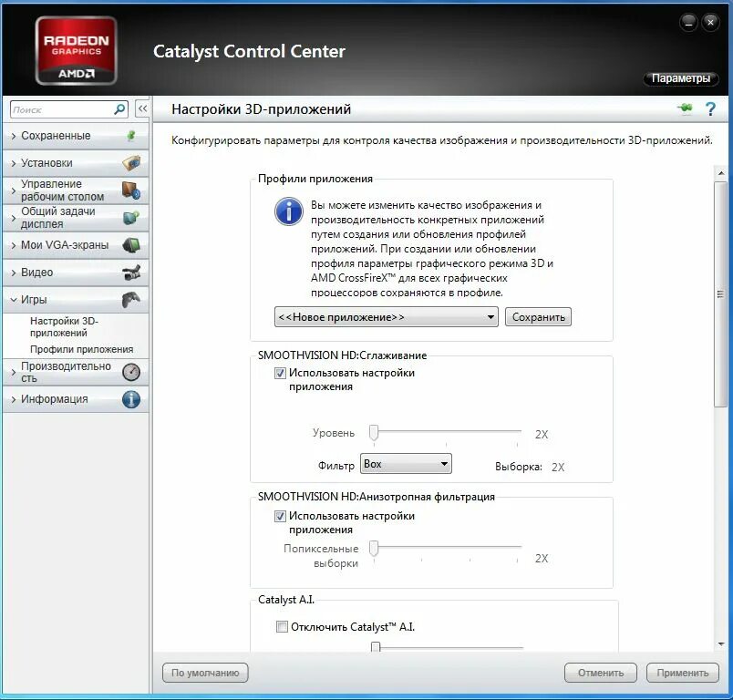This screenshot has width=733, height=700.
Task: Open Настройки 3D-приложений under Игры
Action: coord(64,326)
